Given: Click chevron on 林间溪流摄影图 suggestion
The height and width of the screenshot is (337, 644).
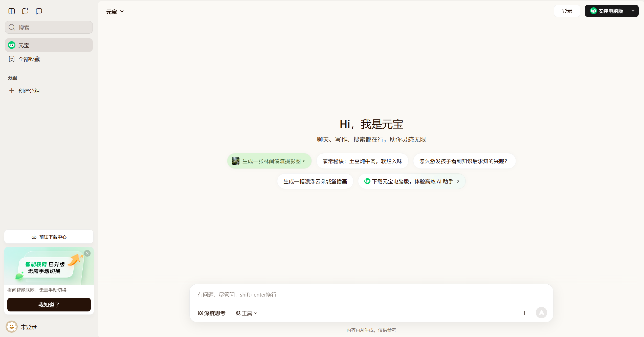Looking at the screenshot, I should tap(304, 161).
